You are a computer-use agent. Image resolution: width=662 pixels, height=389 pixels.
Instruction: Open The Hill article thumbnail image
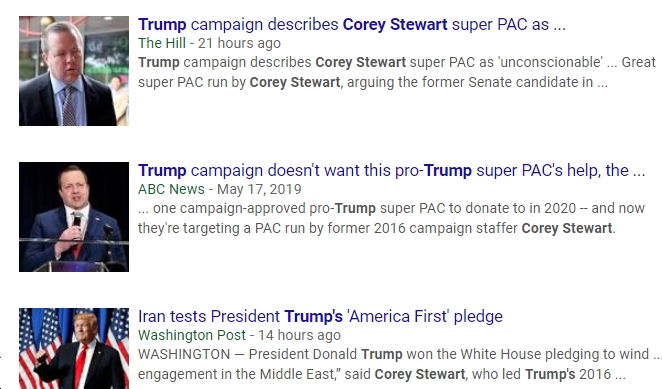click(74, 71)
